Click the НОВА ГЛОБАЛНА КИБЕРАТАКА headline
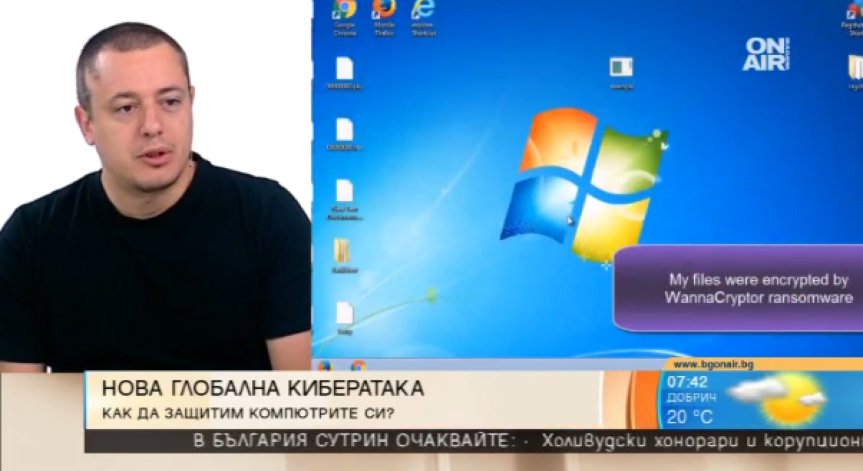863x471 pixels. tap(263, 388)
